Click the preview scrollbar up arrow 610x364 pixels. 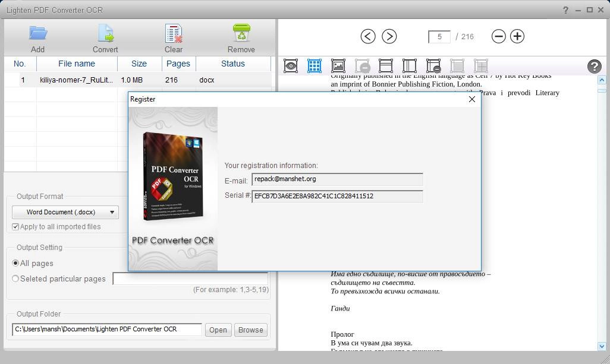[602, 80]
